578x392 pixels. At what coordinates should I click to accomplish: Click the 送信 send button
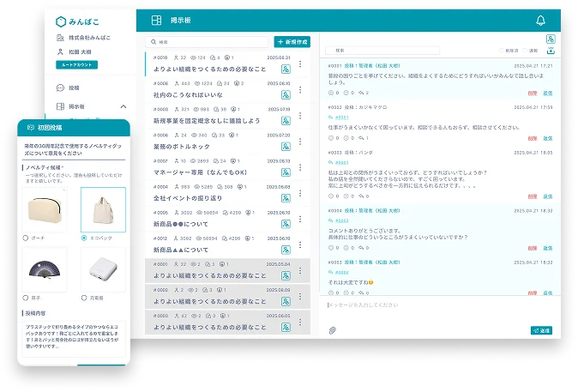(541, 330)
